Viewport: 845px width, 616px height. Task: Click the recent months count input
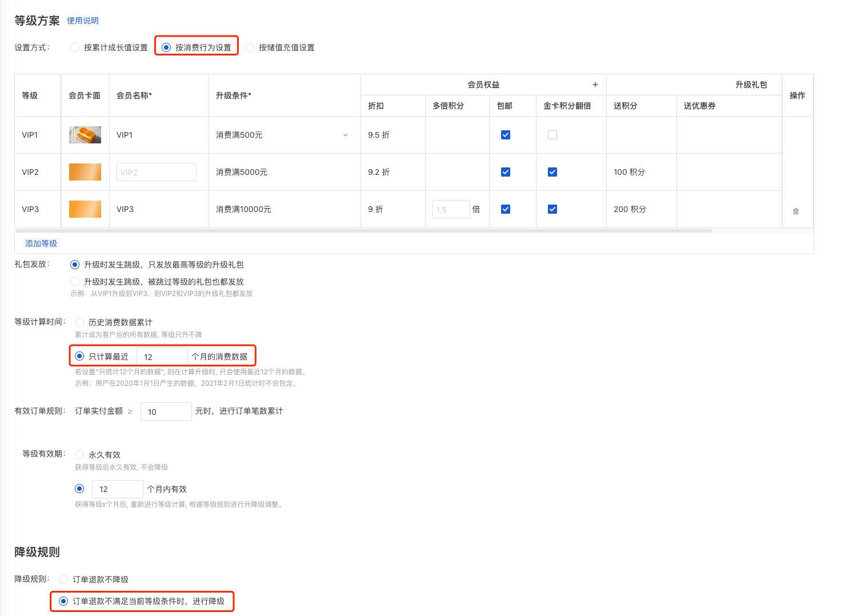pyautogui.click(x=162, y=357)
